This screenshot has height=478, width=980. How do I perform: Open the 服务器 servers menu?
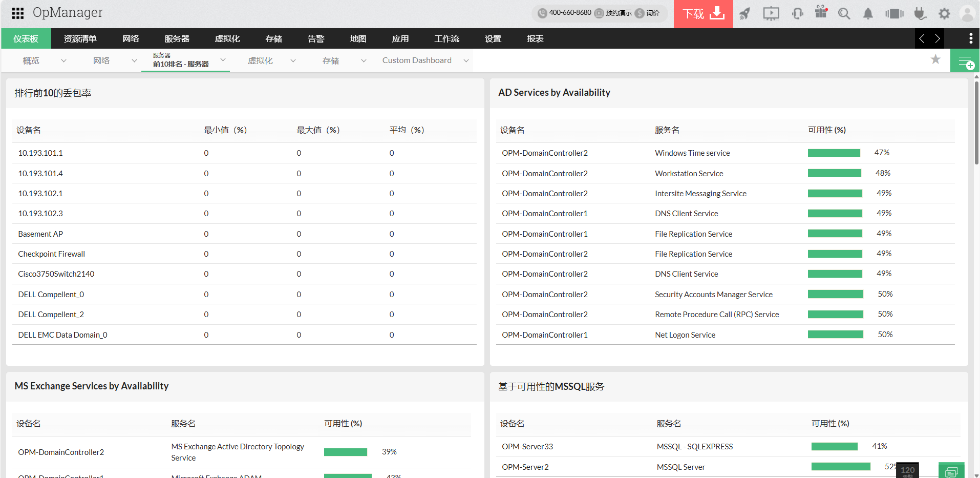point(177,38)
